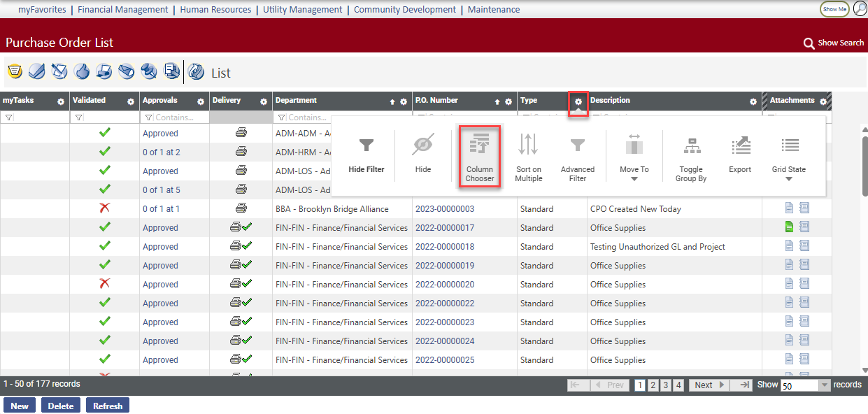Click the thumbs-up approve toolbar icon

click(82, 71)
